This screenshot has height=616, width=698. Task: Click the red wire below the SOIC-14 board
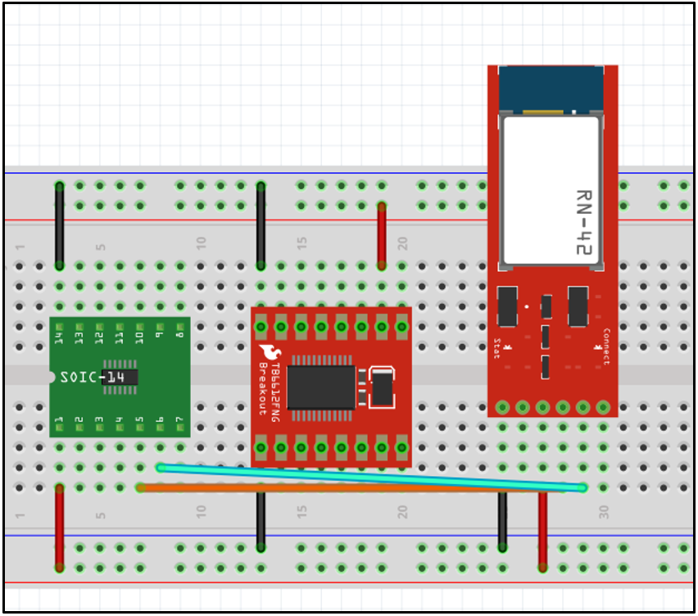click(x=59, y=528)
